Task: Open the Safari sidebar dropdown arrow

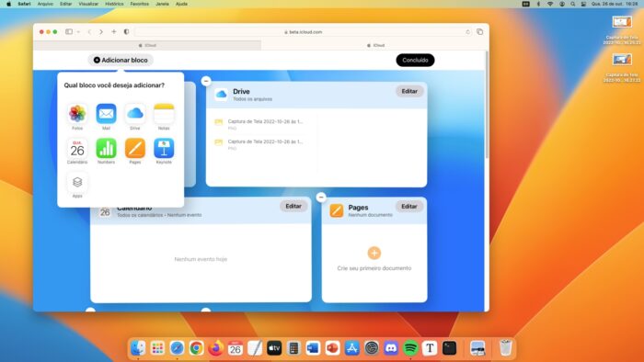Action: pos(78,32)
